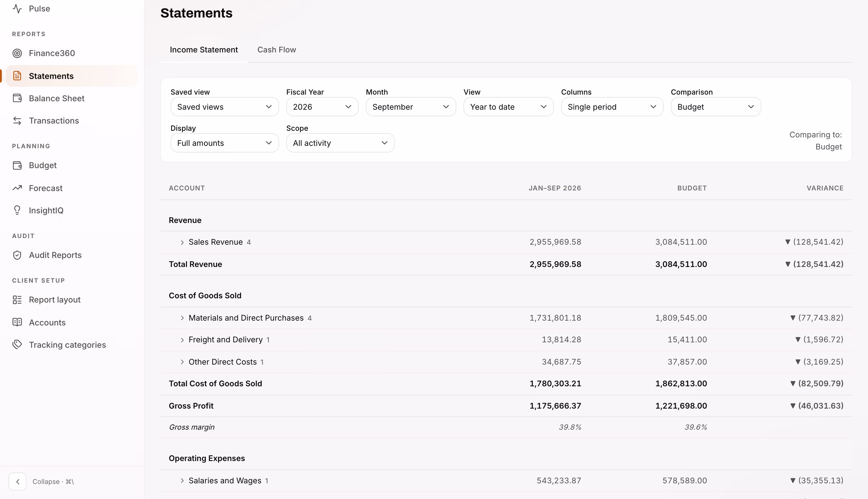Click the Gross margin 39.8% value
868x499 pixels.
pyautogui.click(x=570, y=427)
